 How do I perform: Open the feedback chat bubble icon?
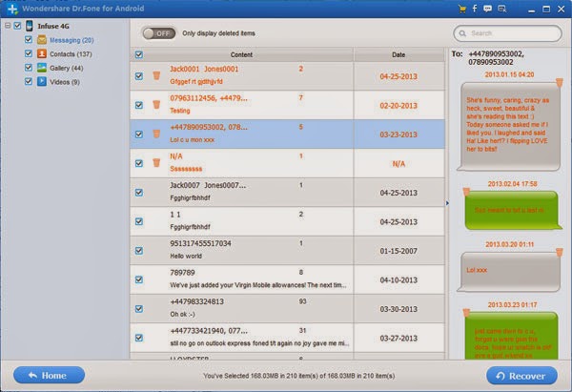pos(487,9)
